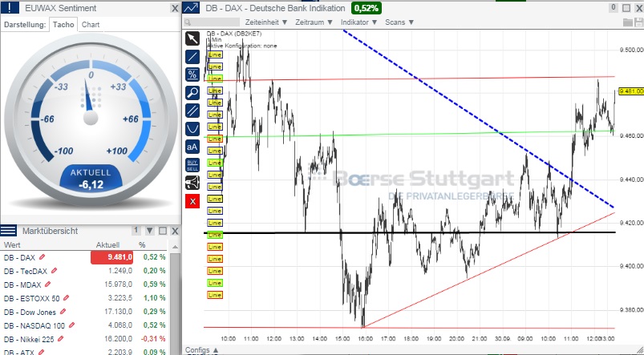The width and height of the screenshot is (644, 355).
Task: Open the BUY SELL order tool
Action: (192, 165)
